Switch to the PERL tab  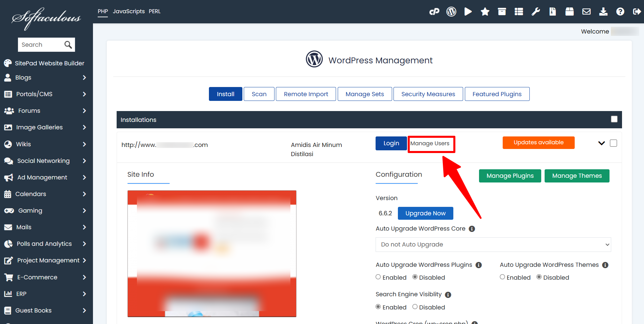154,12
